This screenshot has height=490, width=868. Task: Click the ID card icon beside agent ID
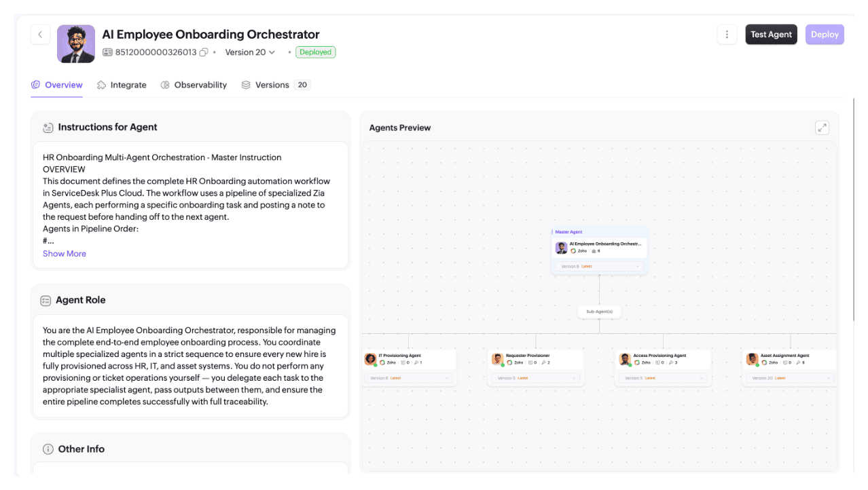pos(107,52)
